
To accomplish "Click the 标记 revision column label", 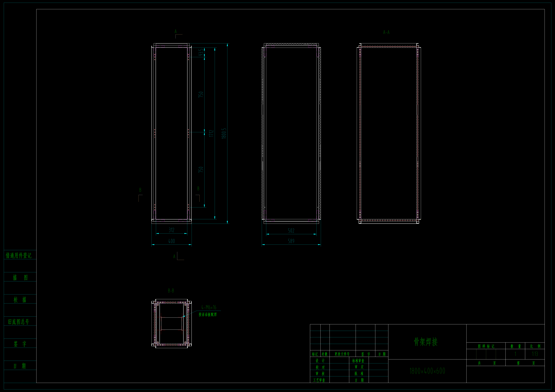I will click(x=315, y=354).
